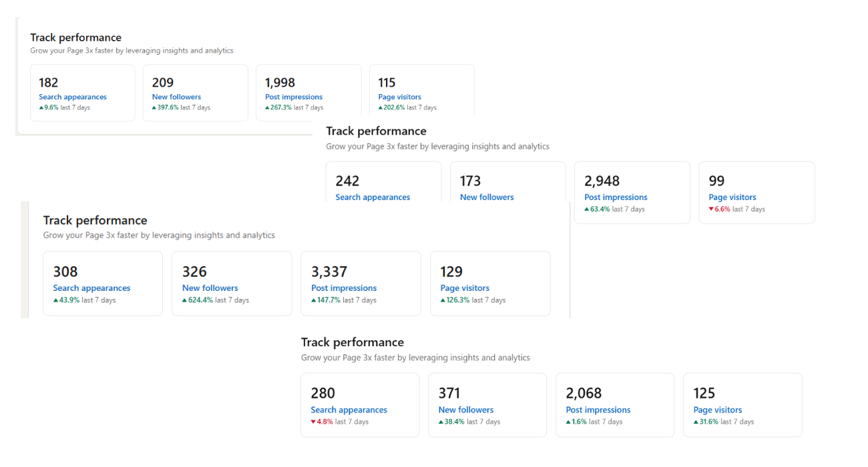Click Post impressions under 2,068
Viewport: 868px width, 467px height.
(598, 410)
